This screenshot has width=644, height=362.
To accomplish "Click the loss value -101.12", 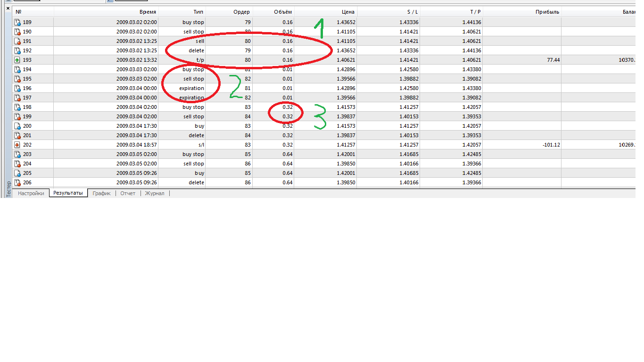I will click(x=551, y=145).
